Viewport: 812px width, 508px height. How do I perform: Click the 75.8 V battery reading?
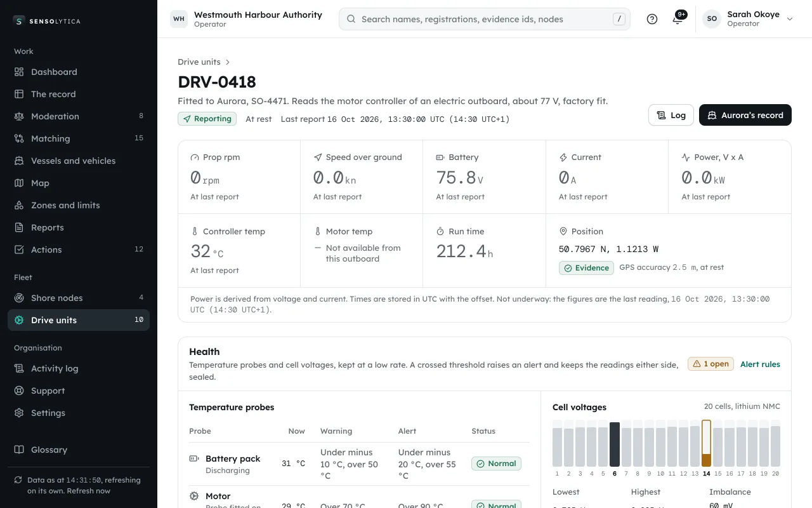coord(460,178)
